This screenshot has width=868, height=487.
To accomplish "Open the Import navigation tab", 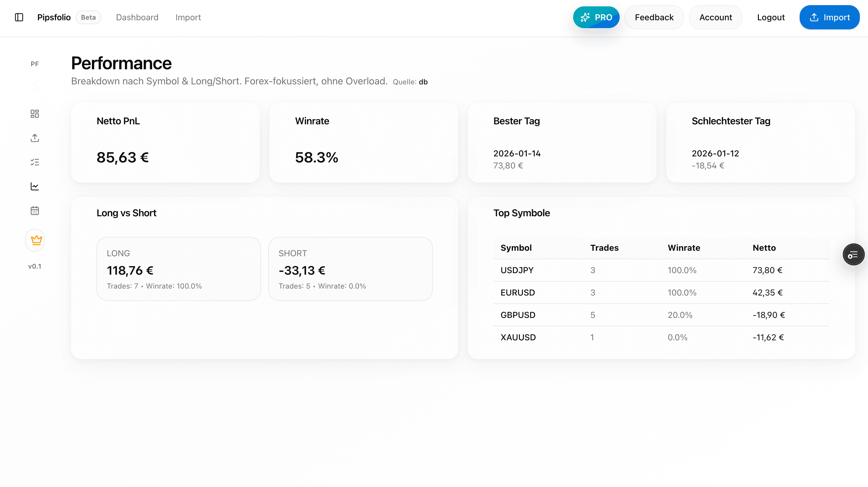I will click(x=188, y=17).
